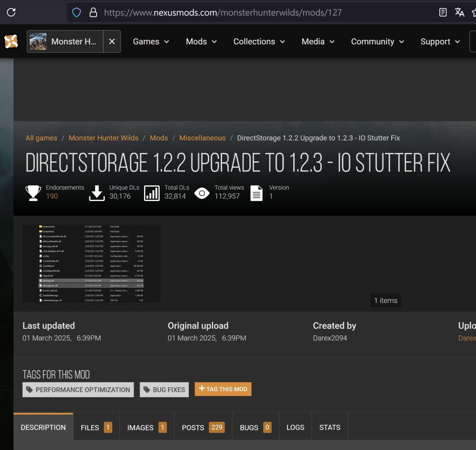Open the Mods dropdown menu

click(x=201, y=42)
